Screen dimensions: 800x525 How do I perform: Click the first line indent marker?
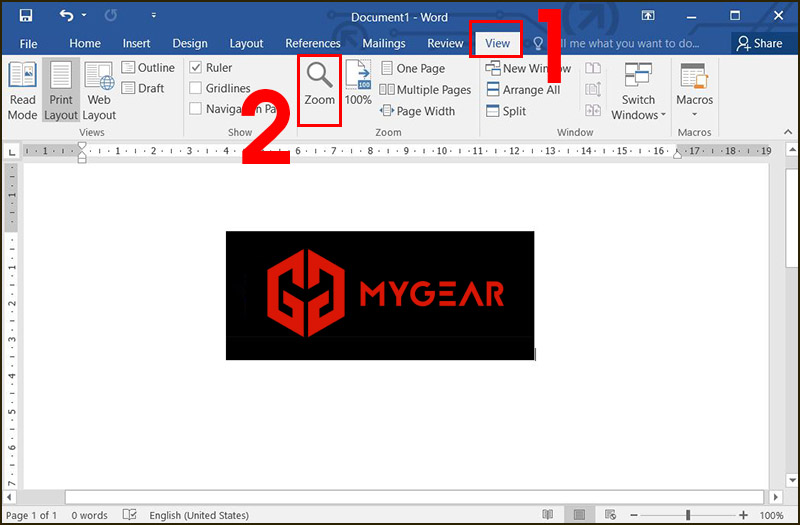[82, 147]
